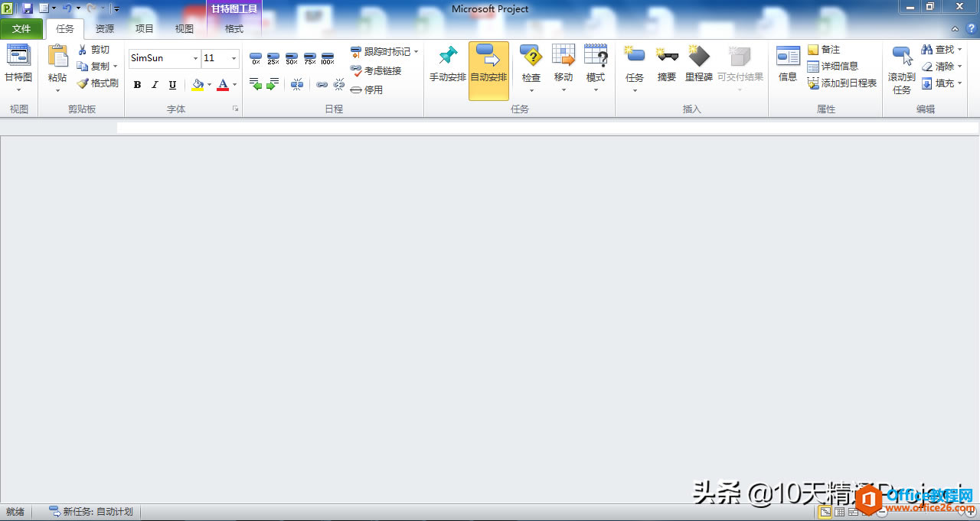This screenshot has height=521, width=980.
Task: 启用「手动安排」任务模式
Action: (447, 66)
